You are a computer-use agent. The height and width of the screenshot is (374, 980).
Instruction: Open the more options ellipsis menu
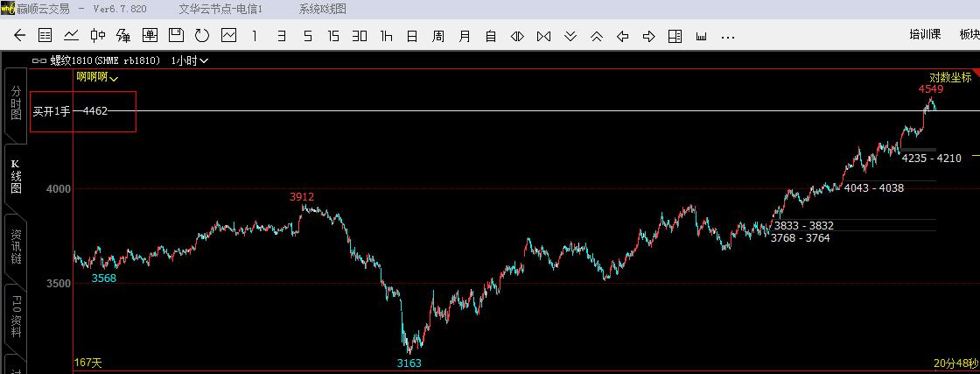[x=727, y=37]
